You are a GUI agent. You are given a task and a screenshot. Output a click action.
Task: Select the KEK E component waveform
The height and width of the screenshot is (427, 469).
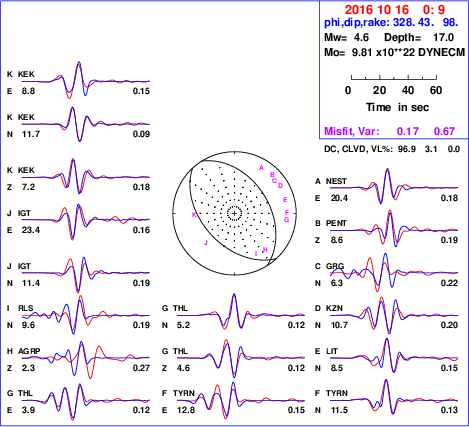(86, 80)
